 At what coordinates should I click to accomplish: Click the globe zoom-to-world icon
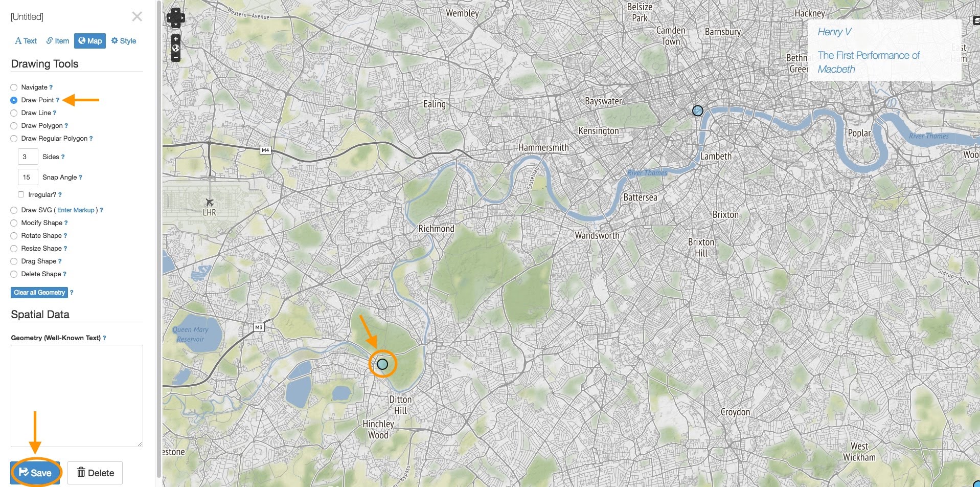click(x=176, y=48)
